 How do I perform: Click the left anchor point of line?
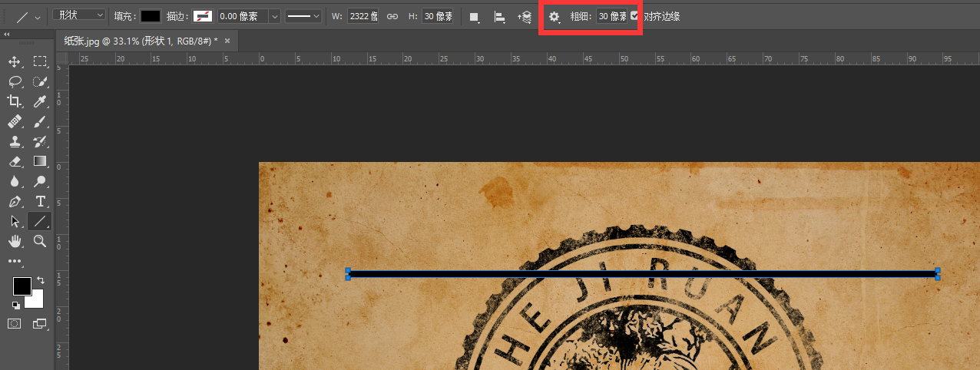348,273
